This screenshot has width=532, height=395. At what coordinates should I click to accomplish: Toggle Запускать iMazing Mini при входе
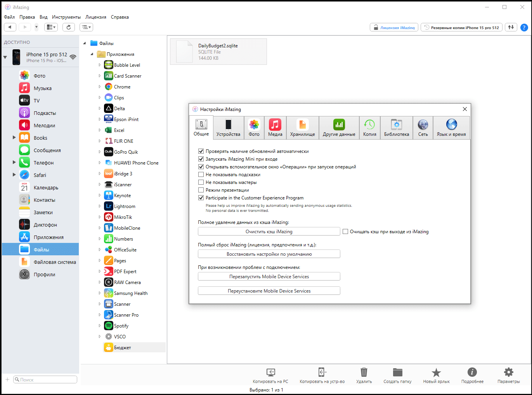tap(201, 159)
